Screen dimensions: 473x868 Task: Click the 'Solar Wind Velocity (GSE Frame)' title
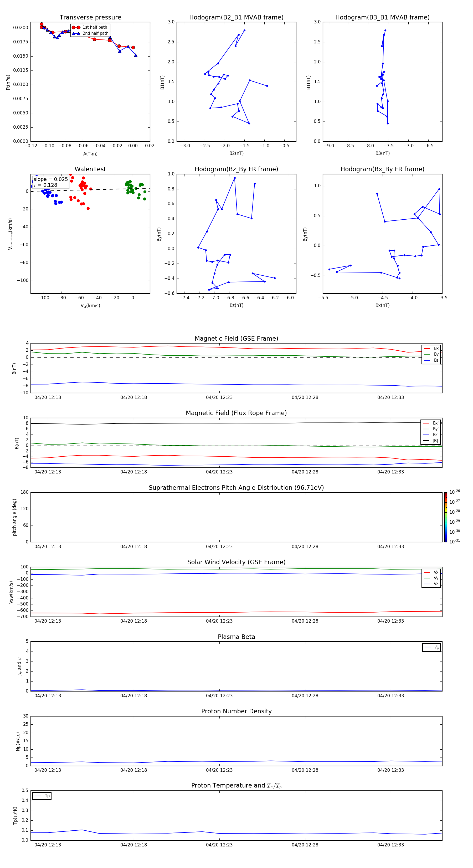tap(236, 562)
